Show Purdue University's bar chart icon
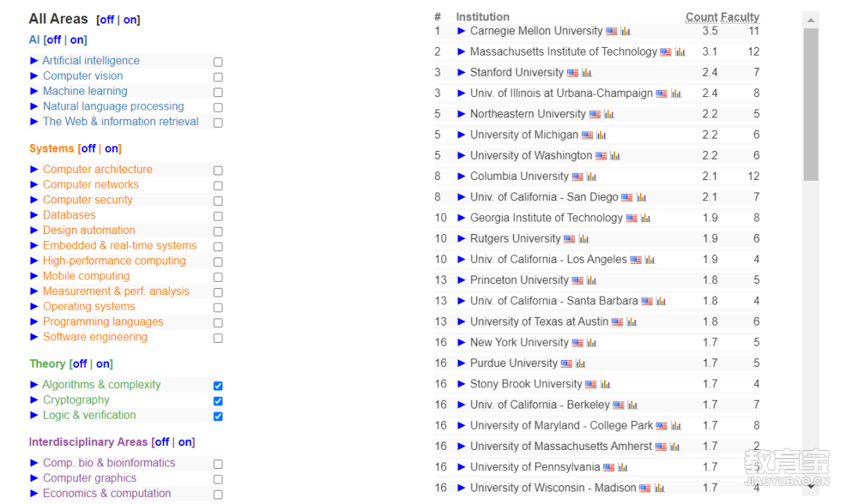The width and height of the screenshot is (846, 504). pyautogui.click(x=580, y=364)
